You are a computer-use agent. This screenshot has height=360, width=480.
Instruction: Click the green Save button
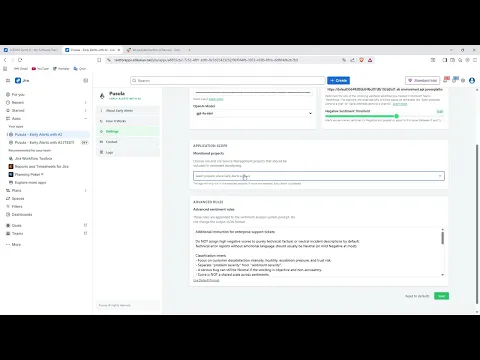[441, 296]
